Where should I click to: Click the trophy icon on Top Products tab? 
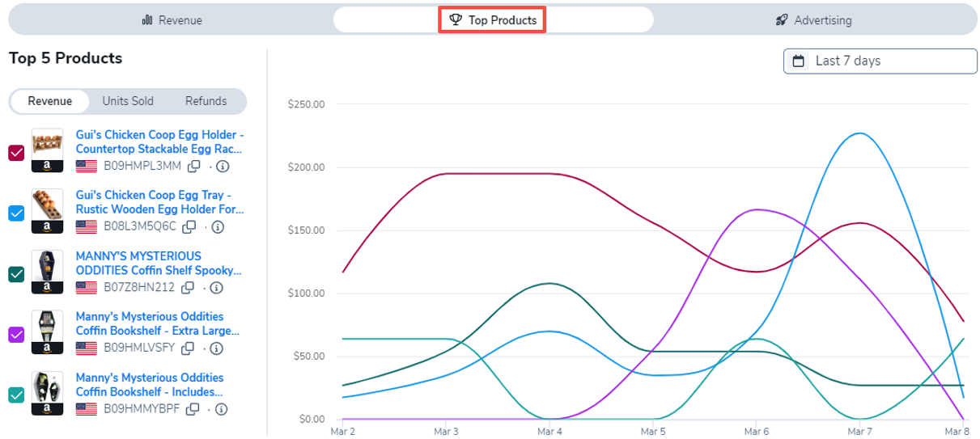pos(456,20)
